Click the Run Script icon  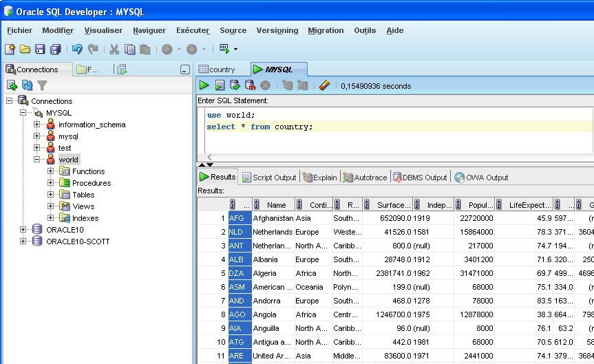(x=220, y=85)
